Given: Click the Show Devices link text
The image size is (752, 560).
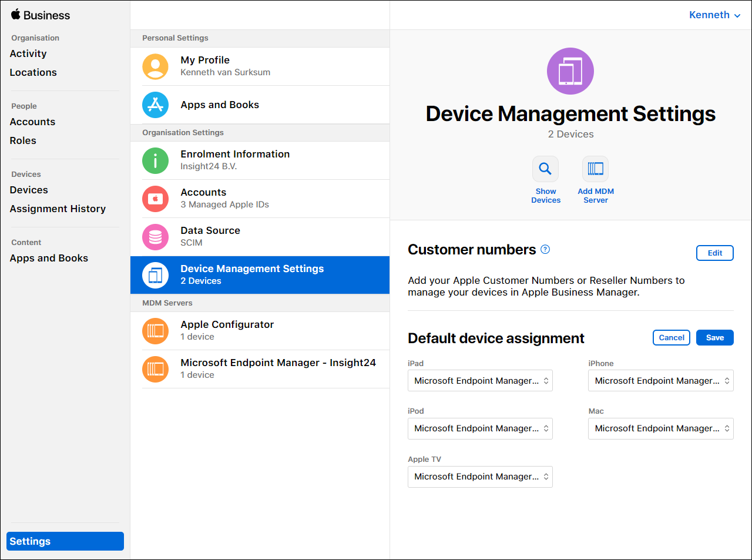Looking at the screenshot, I should (546, 196).
